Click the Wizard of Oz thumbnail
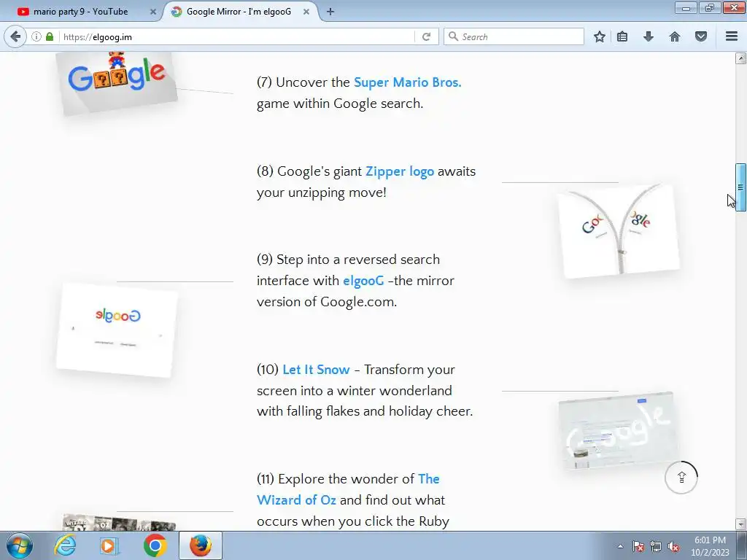This screenshot has height=560, width=747. [x=119, y=523]
